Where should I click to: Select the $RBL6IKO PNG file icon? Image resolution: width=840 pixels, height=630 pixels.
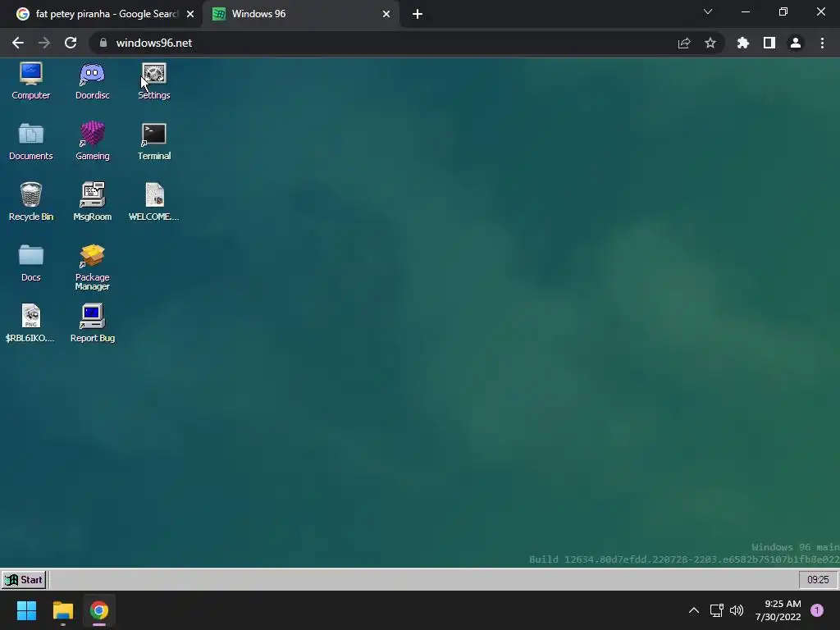click(x=30, y=323)
